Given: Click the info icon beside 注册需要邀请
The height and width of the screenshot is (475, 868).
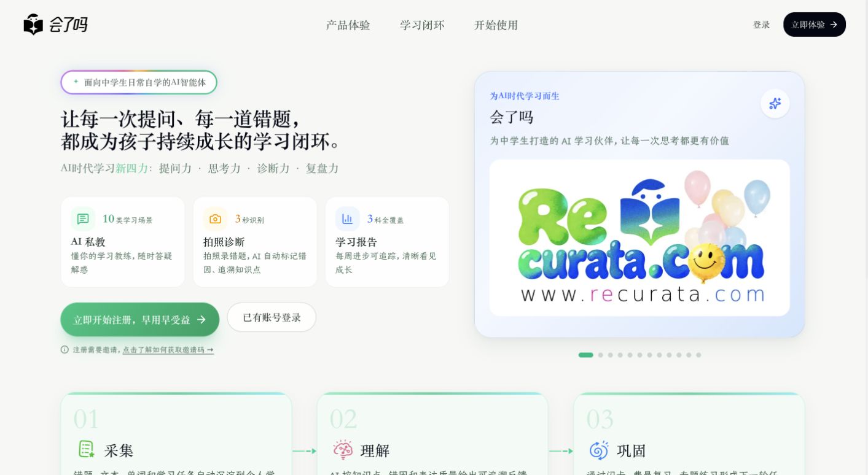Looking at the screenshot, I should click(x=65, y=349).
